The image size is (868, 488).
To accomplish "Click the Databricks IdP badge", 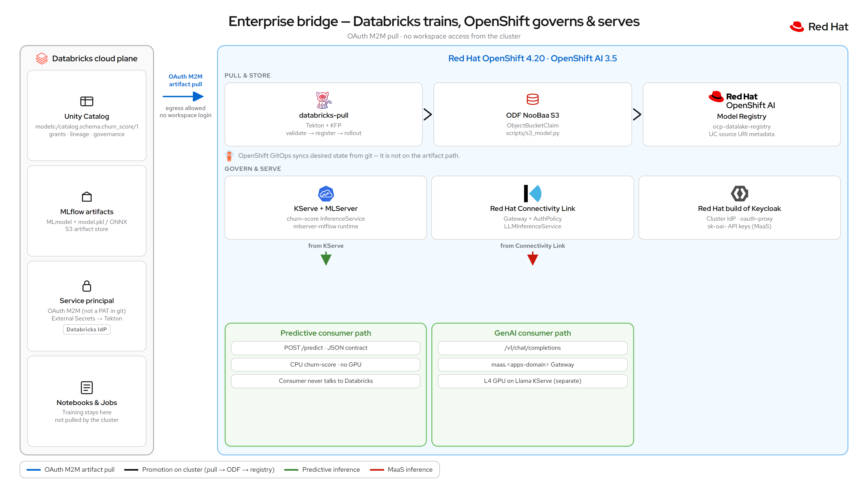I will click(x=87, y=329).
